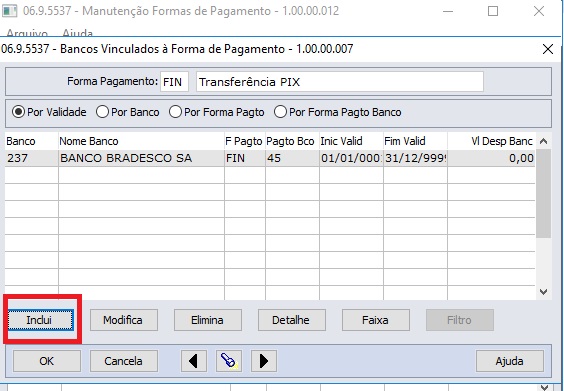Close the Manutenção Formas de Pagamento window
564x391 pixels.
click(539, 11)
